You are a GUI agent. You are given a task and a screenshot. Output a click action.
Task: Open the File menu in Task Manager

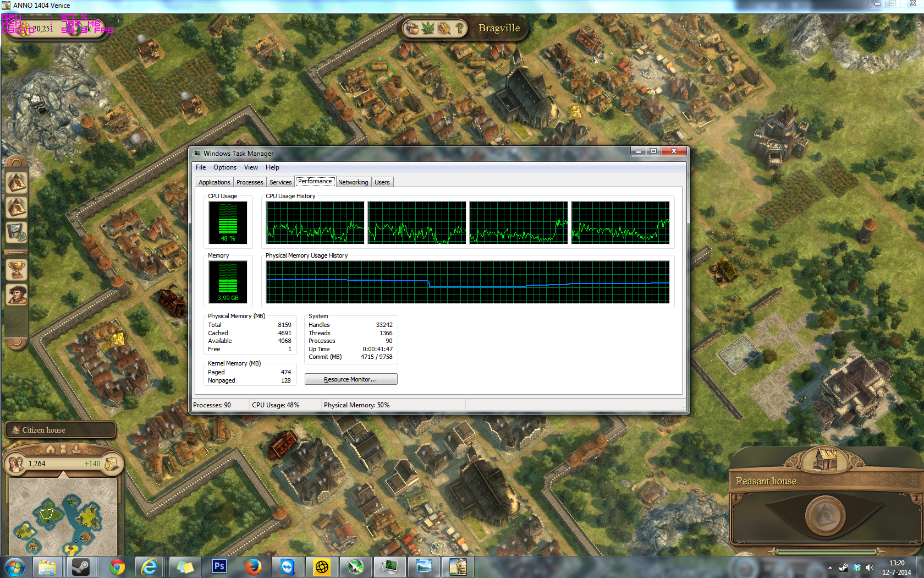(x=201, y=167)
